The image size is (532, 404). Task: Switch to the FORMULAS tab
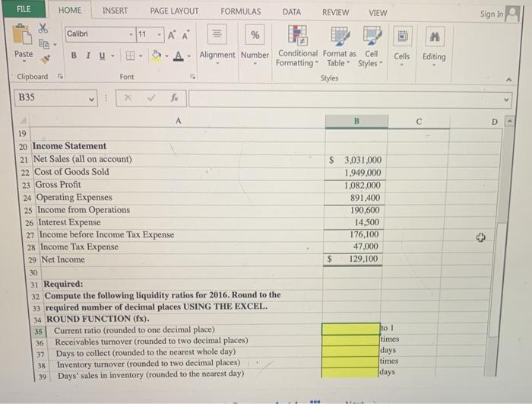point(241,11)
